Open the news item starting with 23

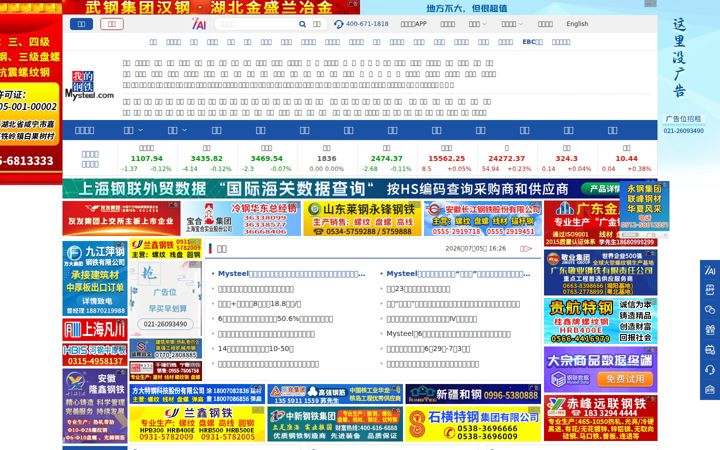click(x=418, y=289)
